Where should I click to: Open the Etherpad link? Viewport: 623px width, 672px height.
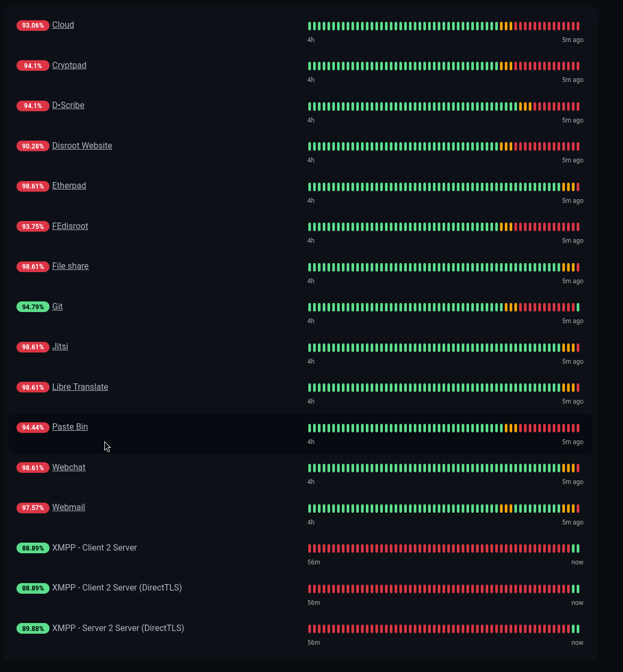[x=69, y=186]
